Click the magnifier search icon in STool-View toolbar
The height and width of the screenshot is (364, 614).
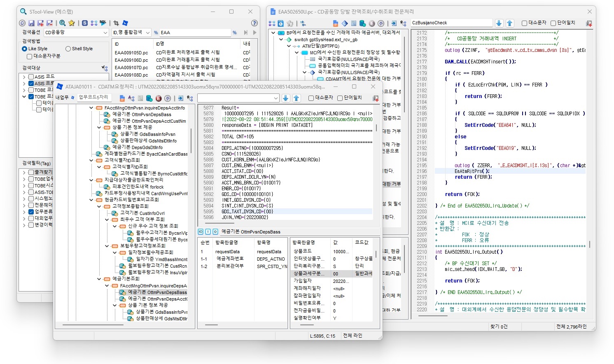[x=62, y=23]
